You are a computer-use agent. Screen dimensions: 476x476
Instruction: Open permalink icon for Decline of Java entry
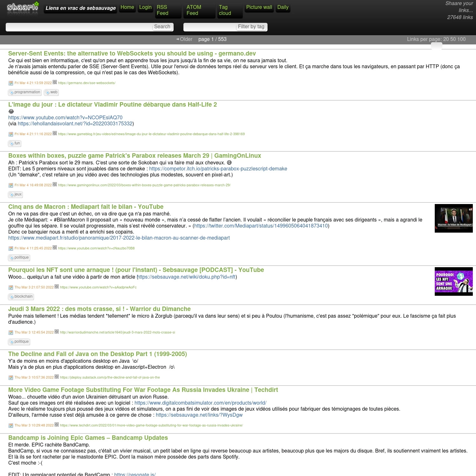pyautogui.click(x=11, y=378)
